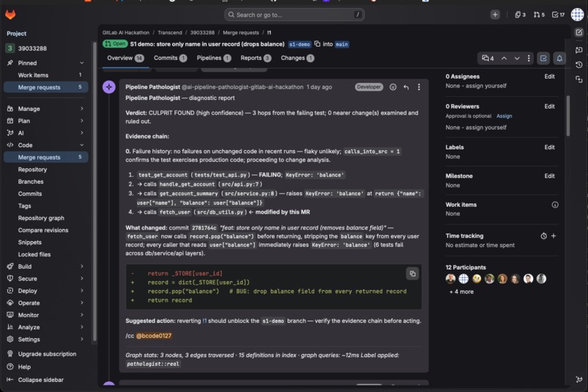The width and height of the screenshot is (588, 392).
Task: Open the @bcode0127 user mention
Action: point(154,336)
